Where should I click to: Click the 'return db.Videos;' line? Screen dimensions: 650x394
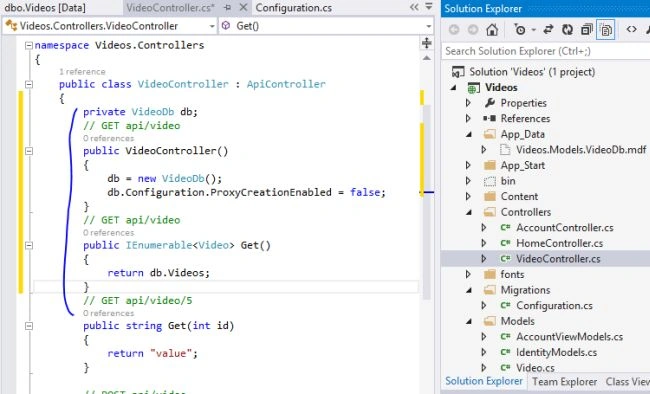(x=158, y=273)
